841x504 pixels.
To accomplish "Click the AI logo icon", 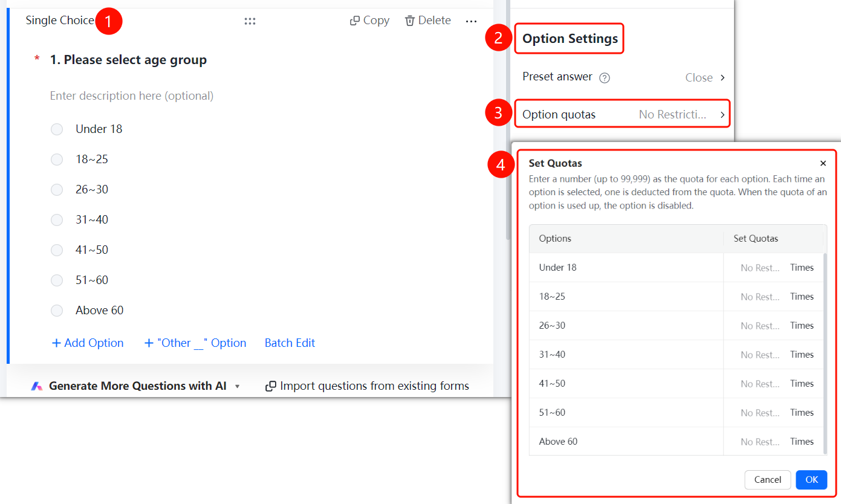I will (x=37, y=386).
